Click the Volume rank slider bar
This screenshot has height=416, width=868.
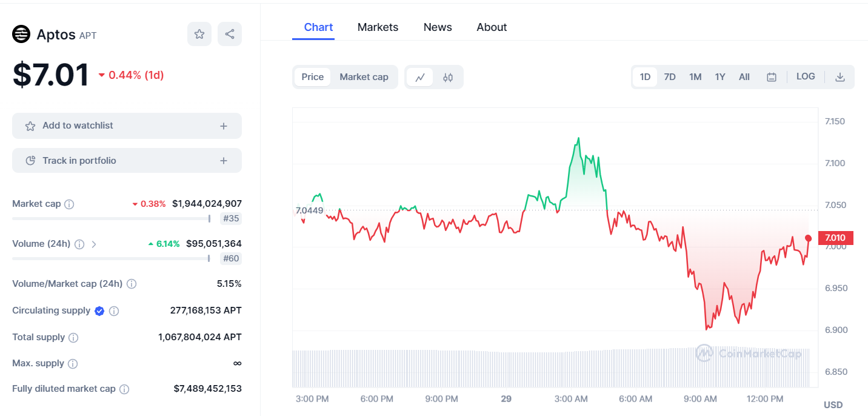click(x=112, y=258)
